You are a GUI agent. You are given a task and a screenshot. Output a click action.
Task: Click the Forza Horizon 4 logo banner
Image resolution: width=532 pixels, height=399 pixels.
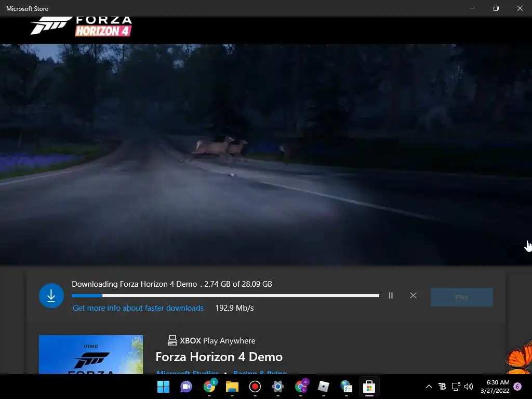coord(81,26)
